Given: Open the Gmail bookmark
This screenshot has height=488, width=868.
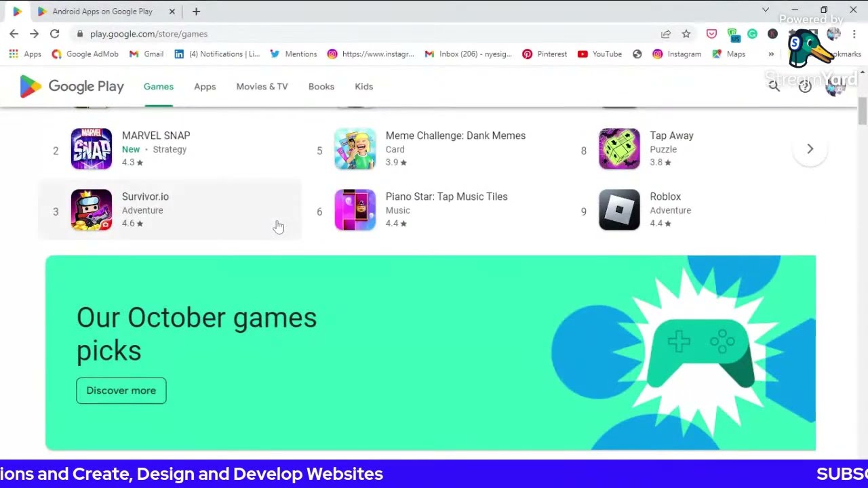Looking at the screenshot, I should (146, 54).
